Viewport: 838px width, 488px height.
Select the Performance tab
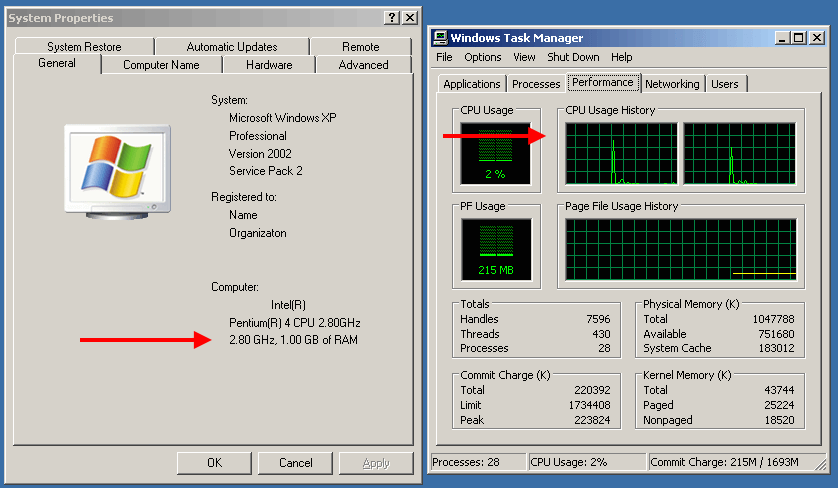click(x=603, y=82)
